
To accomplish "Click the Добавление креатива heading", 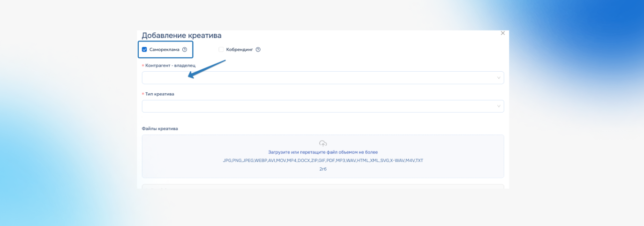I will (181, 35).
